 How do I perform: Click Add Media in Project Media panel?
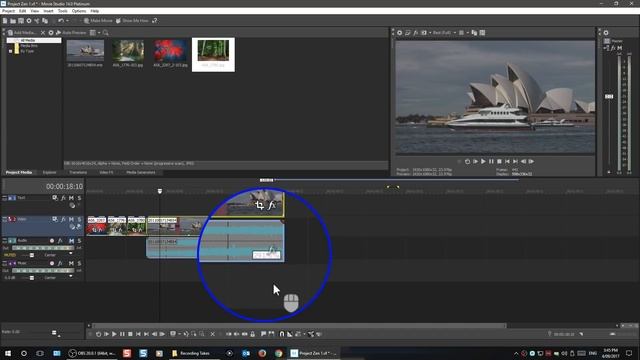pos(22,33)
